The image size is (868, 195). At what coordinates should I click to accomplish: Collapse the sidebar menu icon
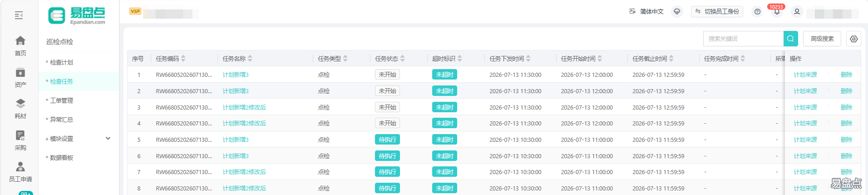(x=19, y=15)
